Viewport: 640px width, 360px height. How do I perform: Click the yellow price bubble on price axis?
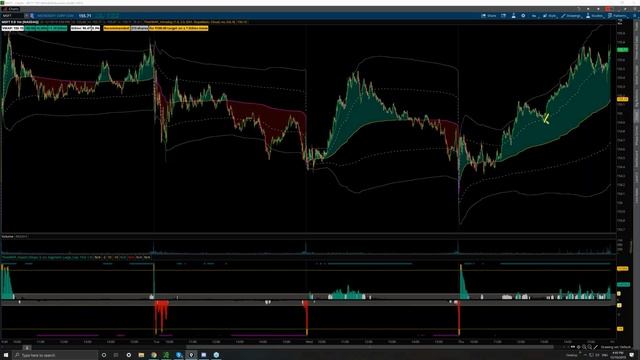(622, 99)
